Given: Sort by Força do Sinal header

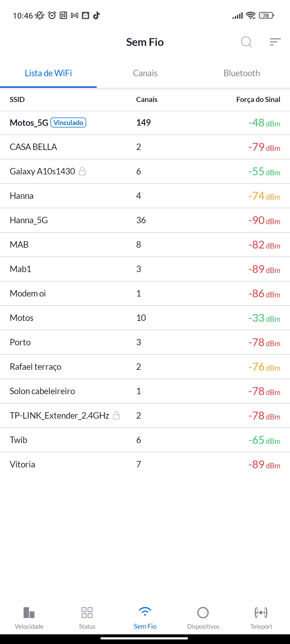Looking at the screenshot, I should [258, 100].
